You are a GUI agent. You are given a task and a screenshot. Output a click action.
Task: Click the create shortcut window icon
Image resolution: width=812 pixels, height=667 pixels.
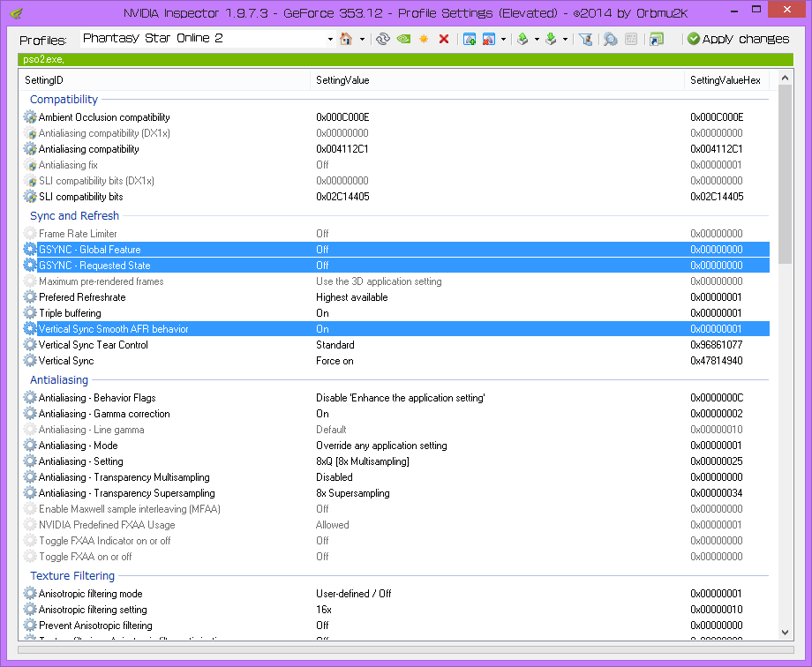pyautogui.click(x=656, y=39)
